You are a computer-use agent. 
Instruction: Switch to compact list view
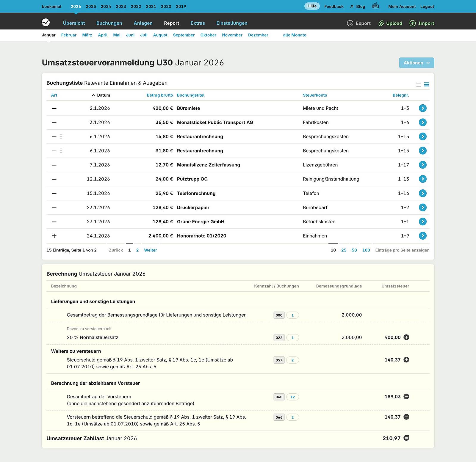tap(419, 85)
